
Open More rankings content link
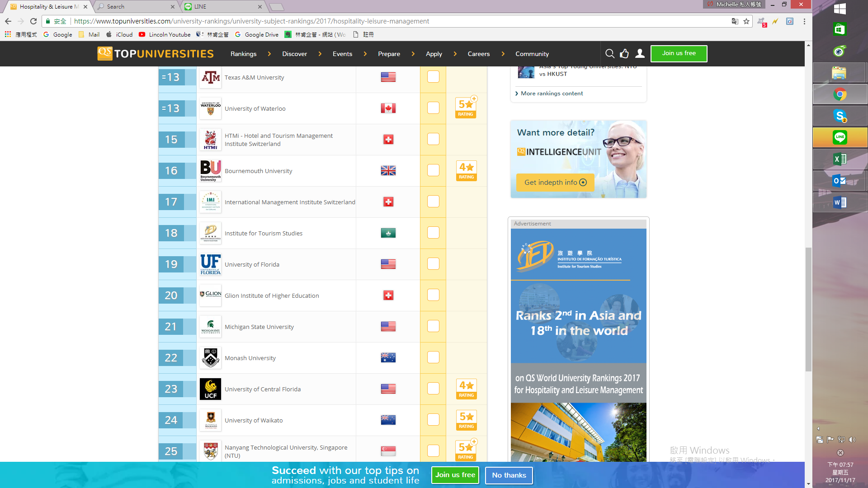tap(552, 94)
